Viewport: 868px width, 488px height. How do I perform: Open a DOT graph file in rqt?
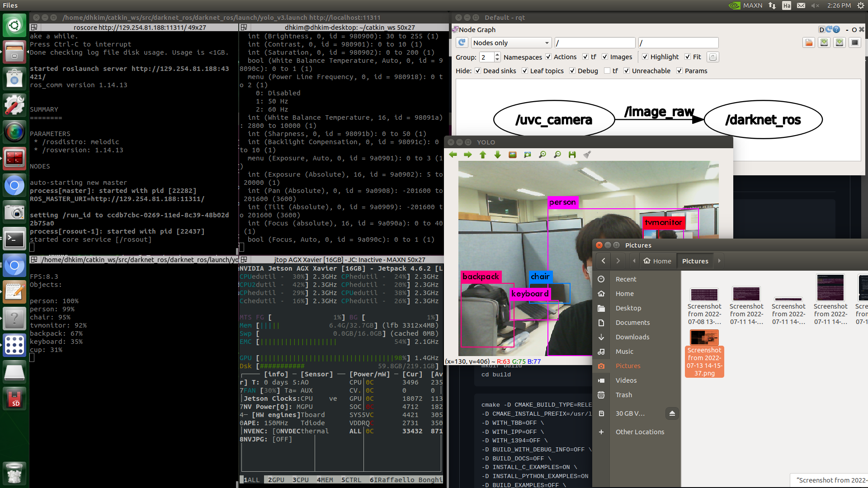(809, 42)
